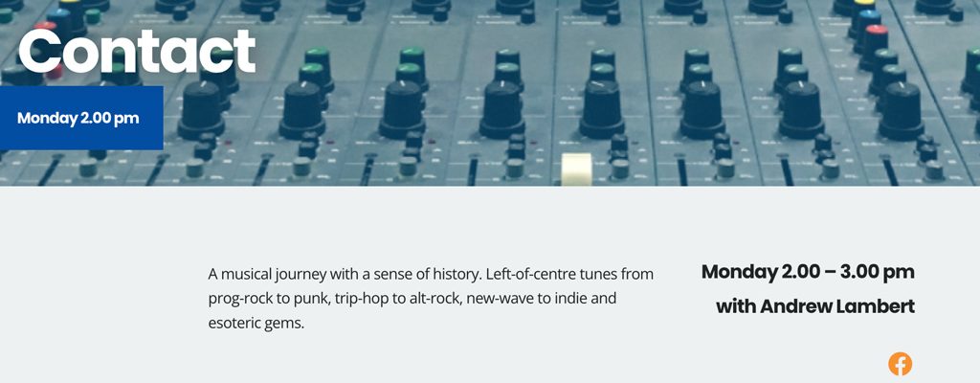Click the word with before Andrew Lambert
Image resolution: width=980 pixels, height=383 pixels.
click(x=736, y=306)
